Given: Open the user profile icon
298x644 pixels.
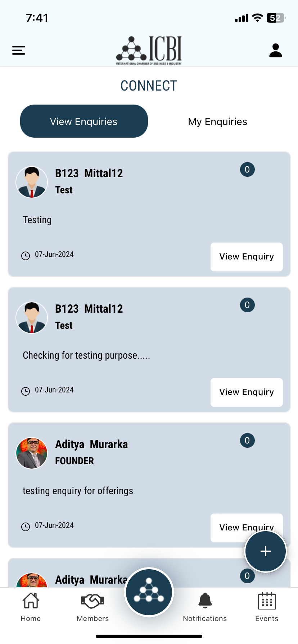Looking at the screenshot, I should coord(276,50).
